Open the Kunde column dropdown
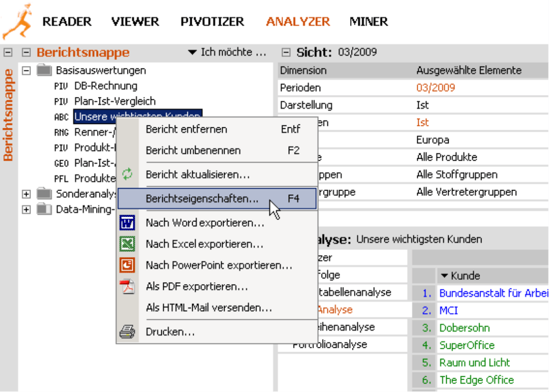 coord(444,276)
